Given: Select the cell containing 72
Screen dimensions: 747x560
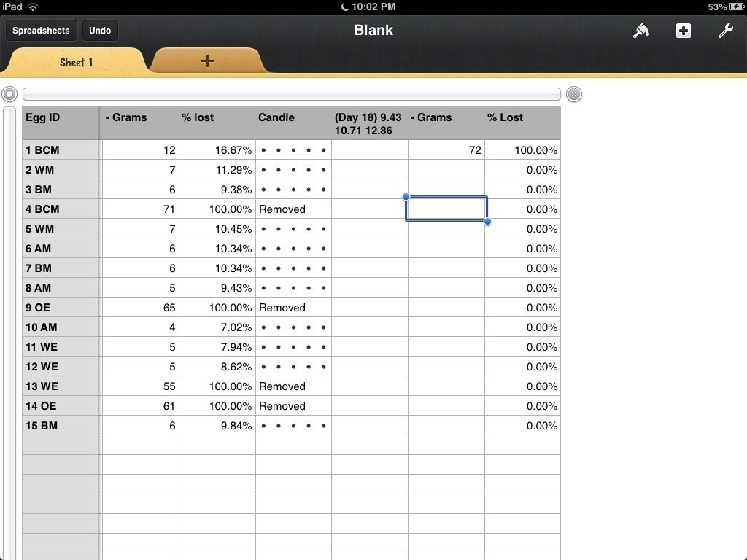Looking at the screenshot, I should pos(446,150).
